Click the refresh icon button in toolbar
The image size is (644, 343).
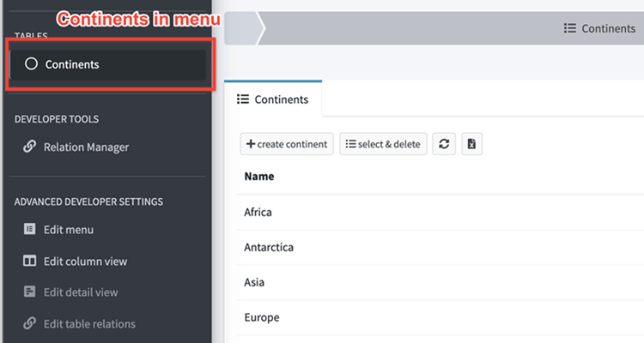(x=444, y=144)
